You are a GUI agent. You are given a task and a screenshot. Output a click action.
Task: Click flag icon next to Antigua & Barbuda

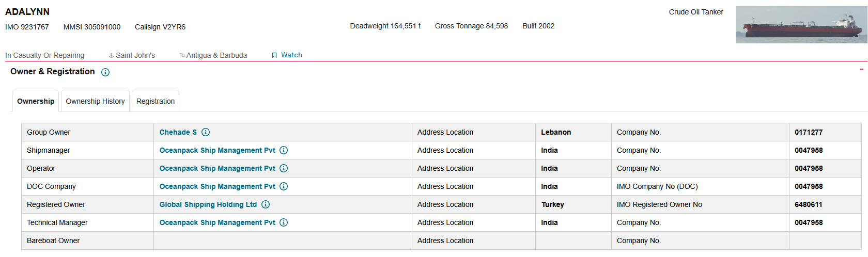[182, 55]
